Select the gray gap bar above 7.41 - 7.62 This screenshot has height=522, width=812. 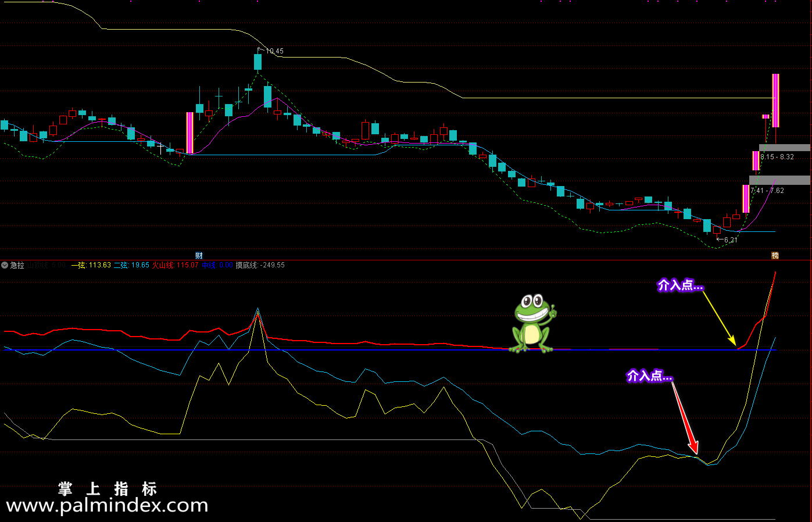[x=779, y=180]
